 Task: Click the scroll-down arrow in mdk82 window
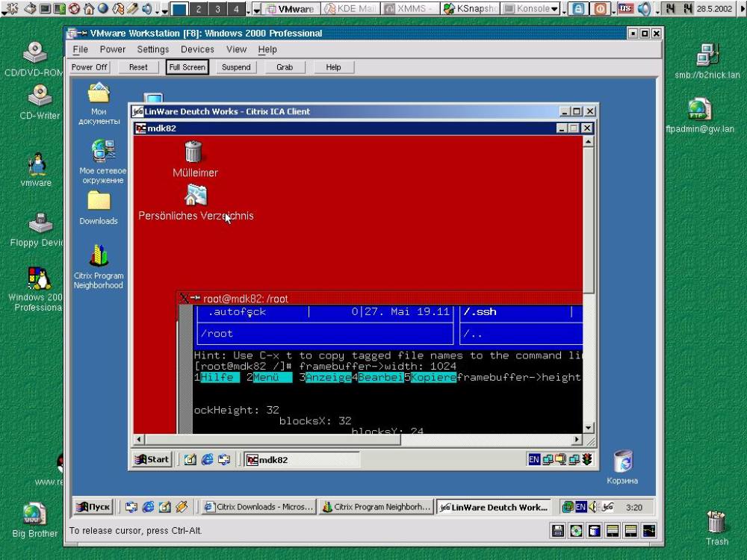click(589, 428)
